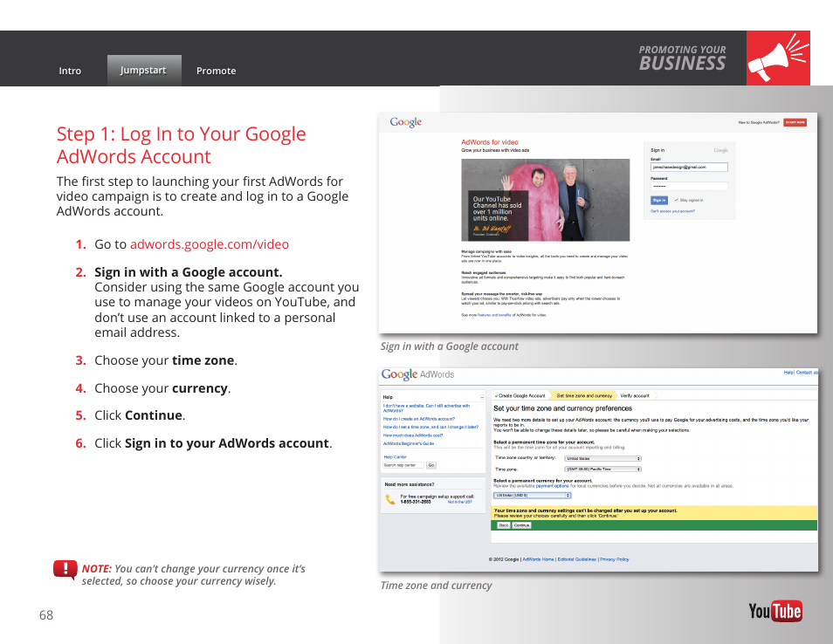
Task: Click the red megaphone icon
Action: coord(778,58)
